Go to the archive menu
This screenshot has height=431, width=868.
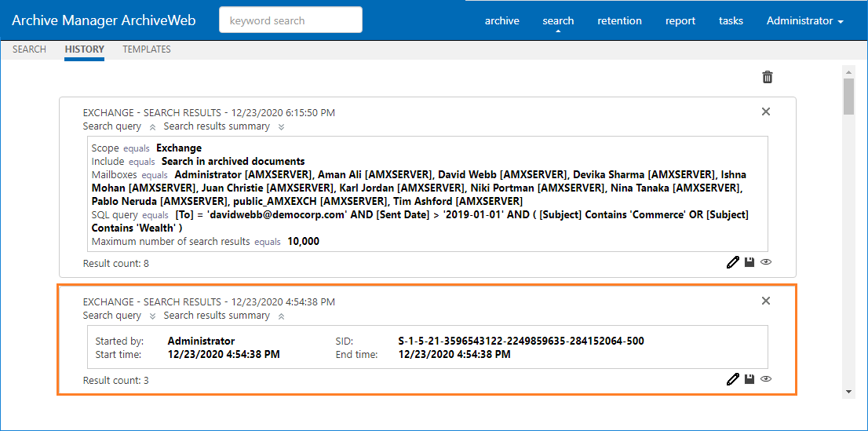tap(502, 21)
